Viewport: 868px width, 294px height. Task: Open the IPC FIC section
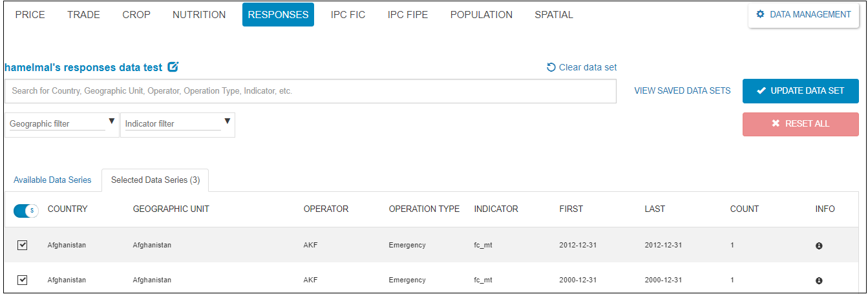tap(348, 15)
